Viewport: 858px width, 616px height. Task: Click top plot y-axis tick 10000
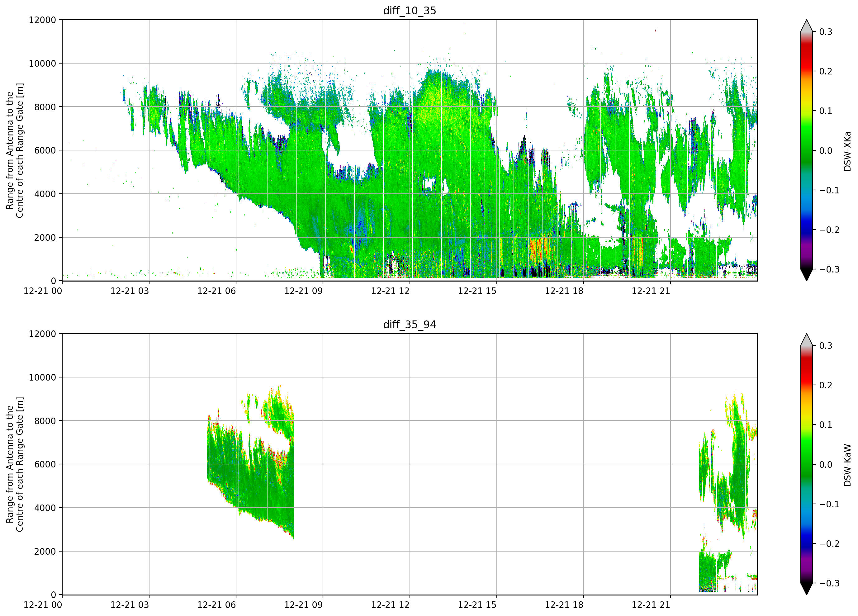42,64
